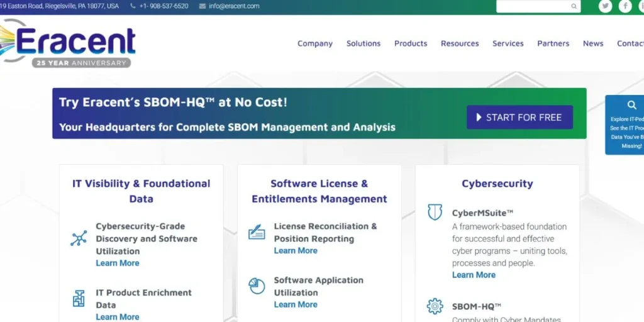
Task: Click the IT Visibility & Foundational Data heading
Action: coord(142,191)
